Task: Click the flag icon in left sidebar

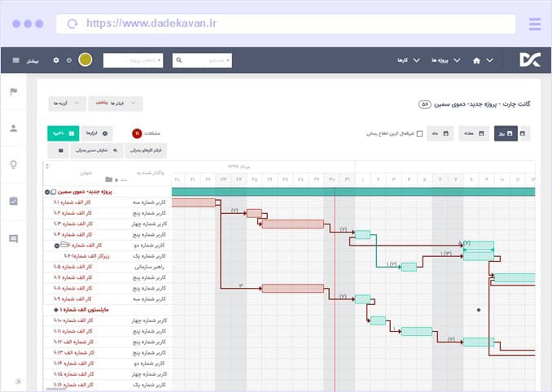Action: pos(13,92)
